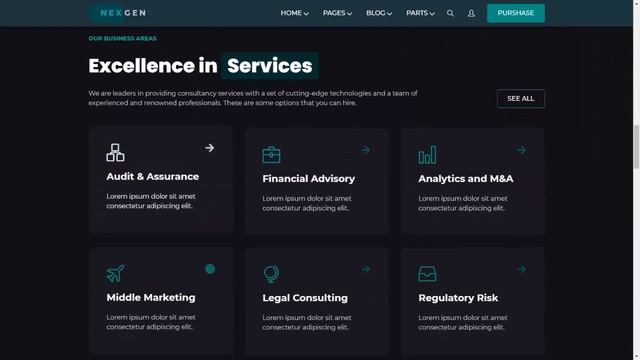Click the Financial Advisory briefcase icon
This screenshot has width=640, height=360.
point(271,155)
